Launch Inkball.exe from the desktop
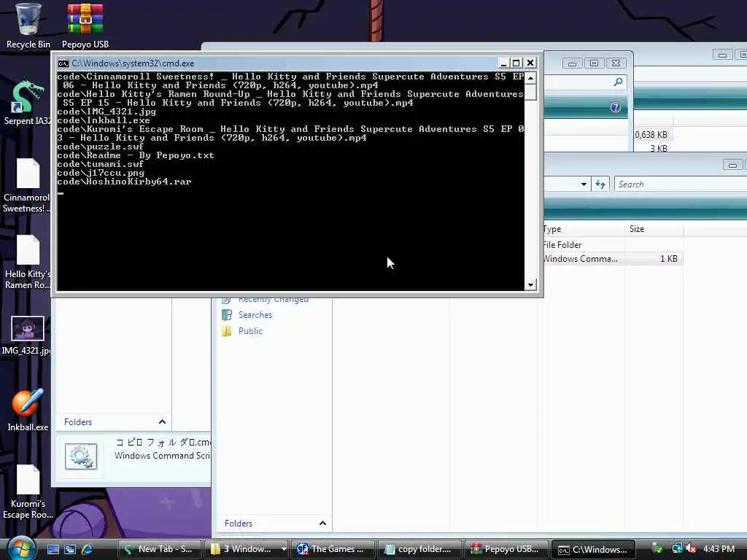 tap(27, 410)
